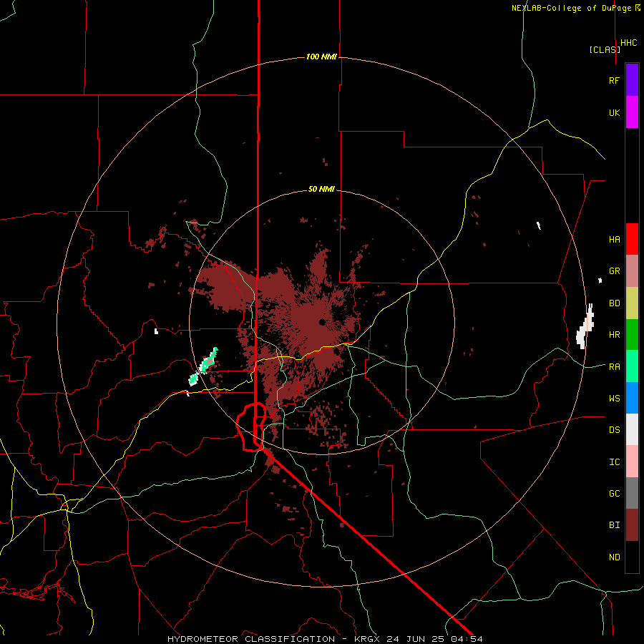Viewport: 644px width, 644px height.
Task: Click the Hydrometeor Classification KRGX timestamp caption
Action: click(x=325, y=639)
